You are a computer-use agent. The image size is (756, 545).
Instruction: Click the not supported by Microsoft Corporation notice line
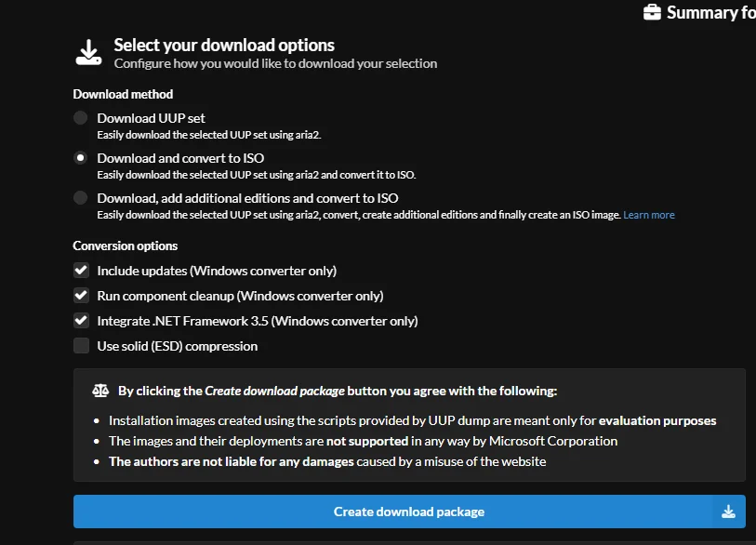point(363,441)
